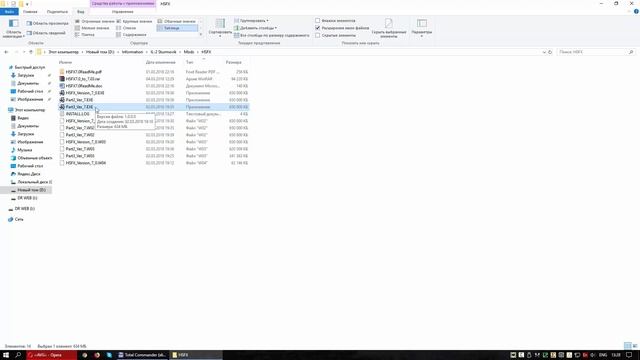
Task: Open the recent locations dropdown arrow
Action: pos(24,52)
